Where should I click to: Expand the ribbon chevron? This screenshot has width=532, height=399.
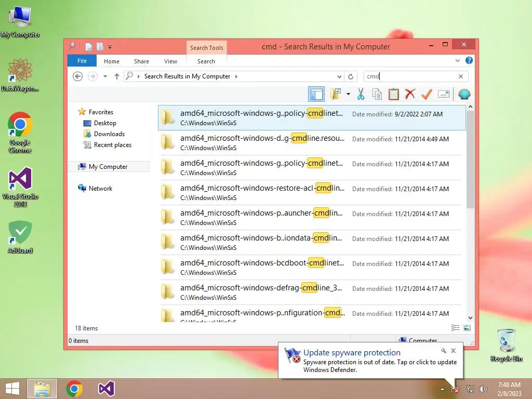[457, 60]
